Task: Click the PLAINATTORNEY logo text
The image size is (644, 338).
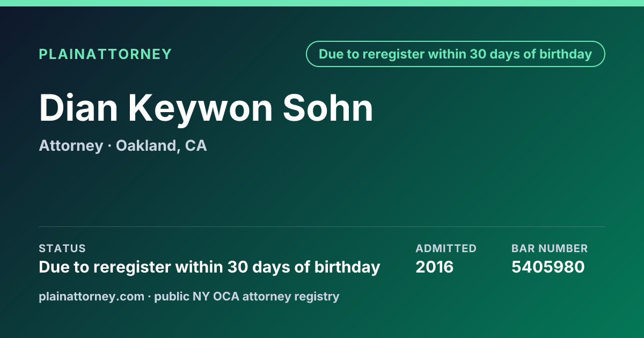Action: pos(105,54)
